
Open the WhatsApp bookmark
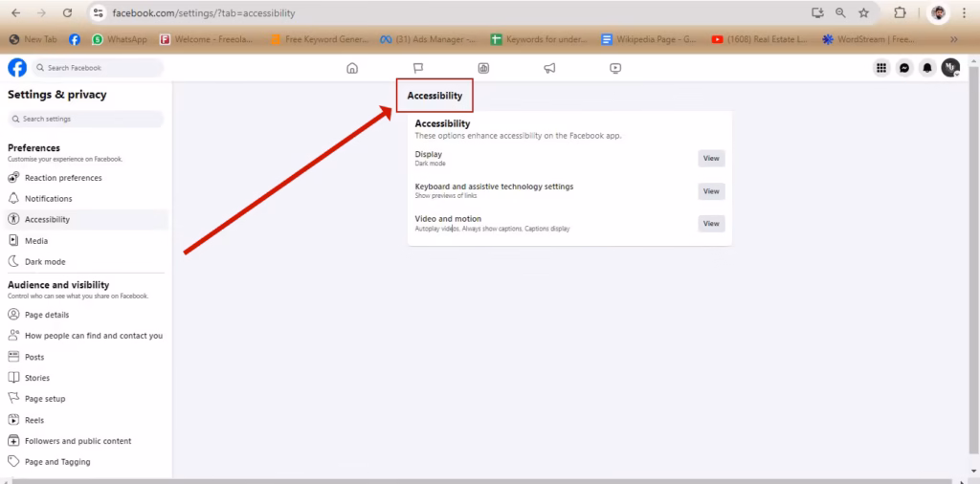pos(120,39)
